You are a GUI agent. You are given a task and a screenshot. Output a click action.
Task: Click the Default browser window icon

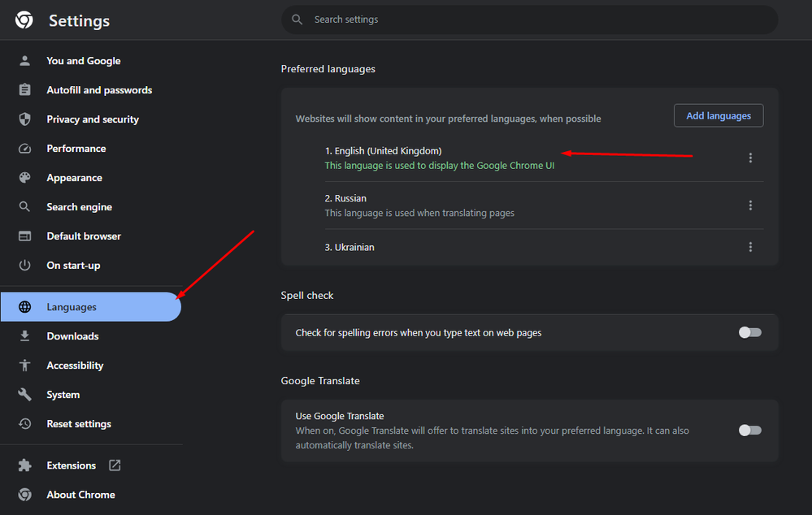point(24,236)
